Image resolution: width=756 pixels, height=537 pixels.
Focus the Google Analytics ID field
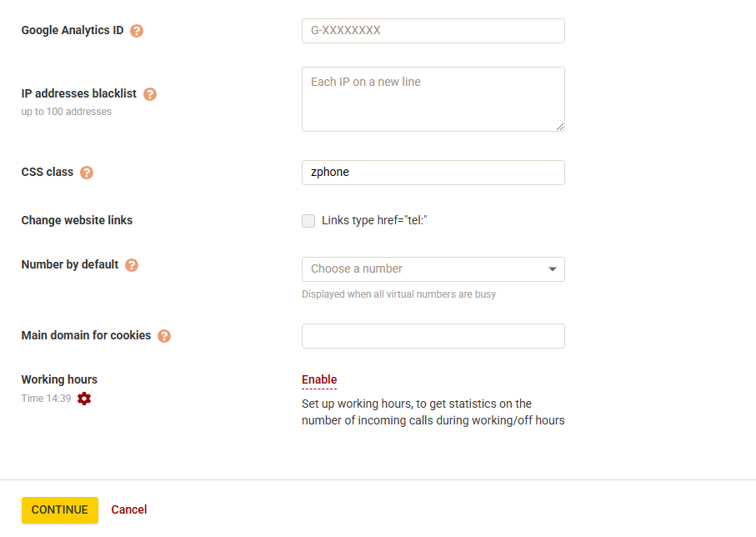click(433, 31)
